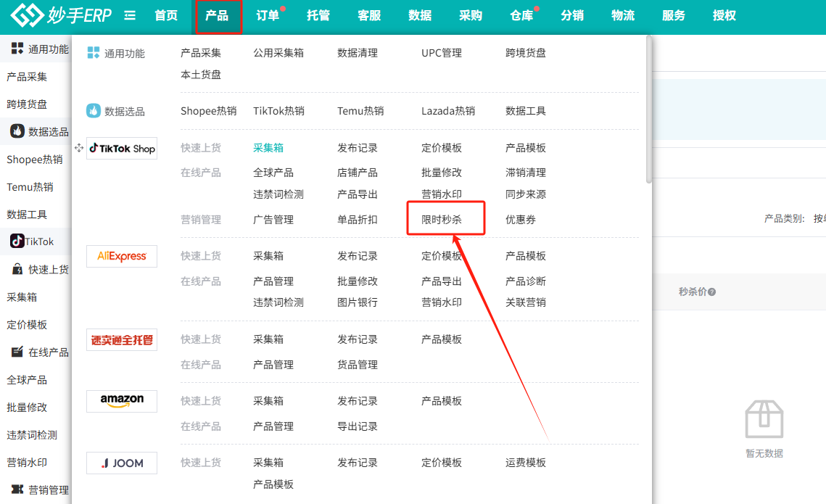Click the sidebar 在线产品 edit icon
826x504 pixels.
[x=17, y=352]
